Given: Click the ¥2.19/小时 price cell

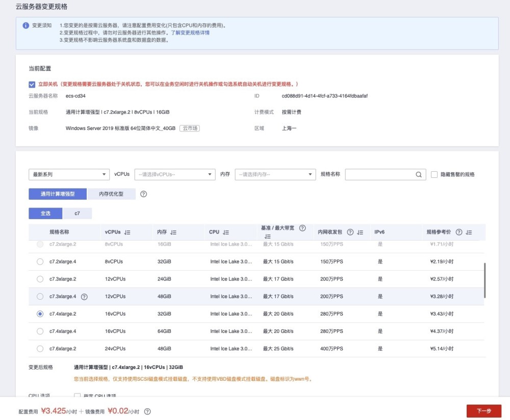Looking at the screenshot, I should pos(442,261).
